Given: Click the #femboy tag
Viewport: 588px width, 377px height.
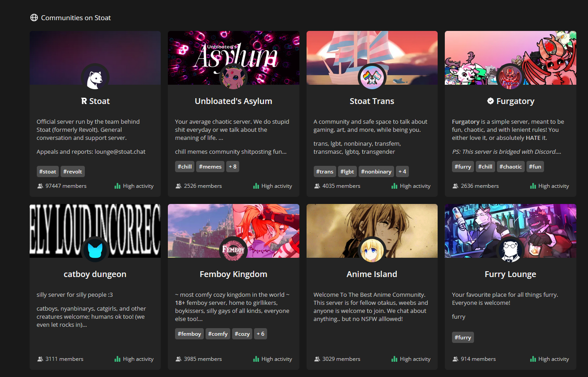Looking at the screenshot, I should coord(189,334).
